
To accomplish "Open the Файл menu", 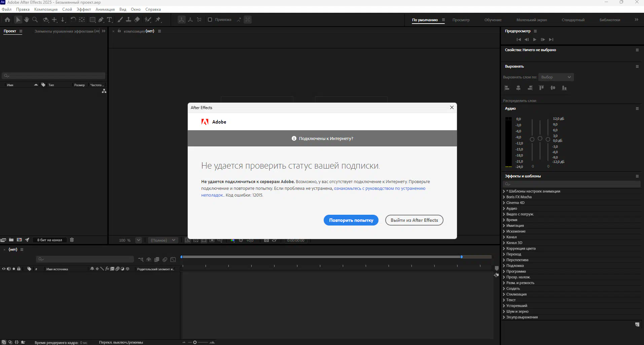I will [x=7, y=9].
